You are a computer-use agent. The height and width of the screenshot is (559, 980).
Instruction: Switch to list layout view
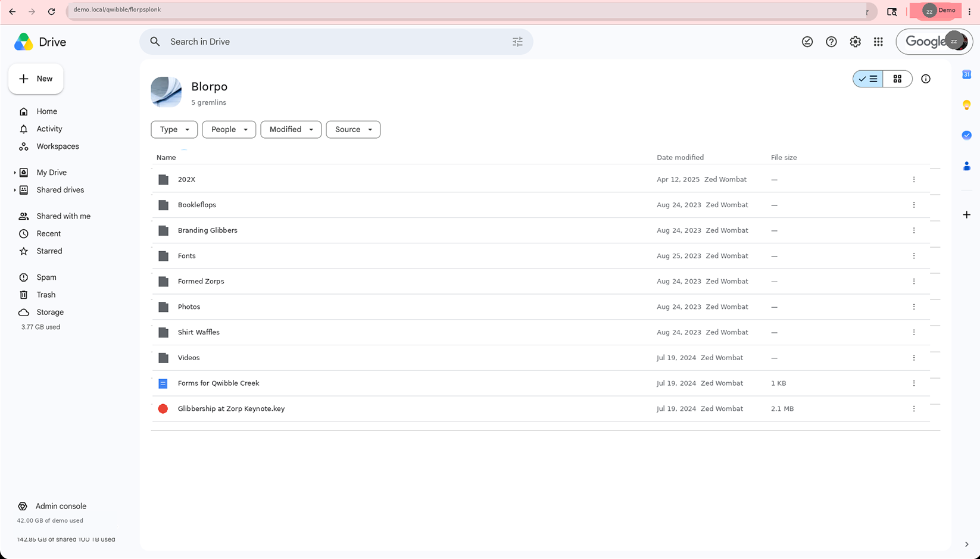(x=868, y=79)
